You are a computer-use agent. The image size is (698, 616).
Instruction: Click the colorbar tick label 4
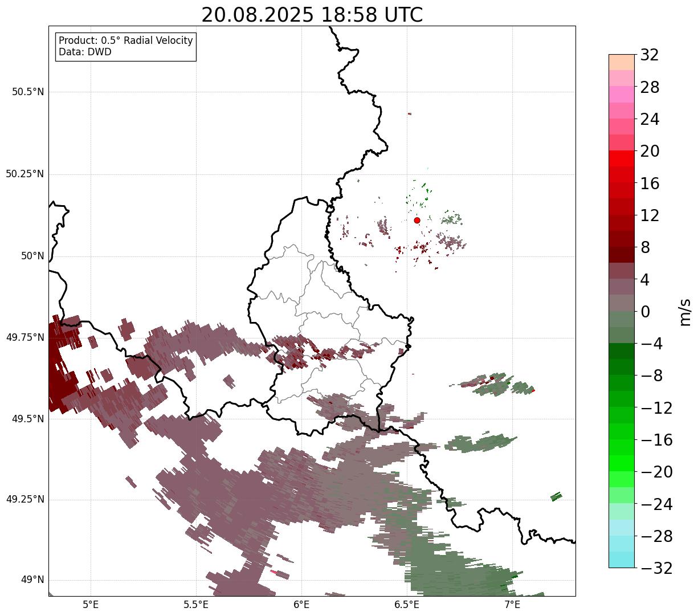[x=645, y=280]
